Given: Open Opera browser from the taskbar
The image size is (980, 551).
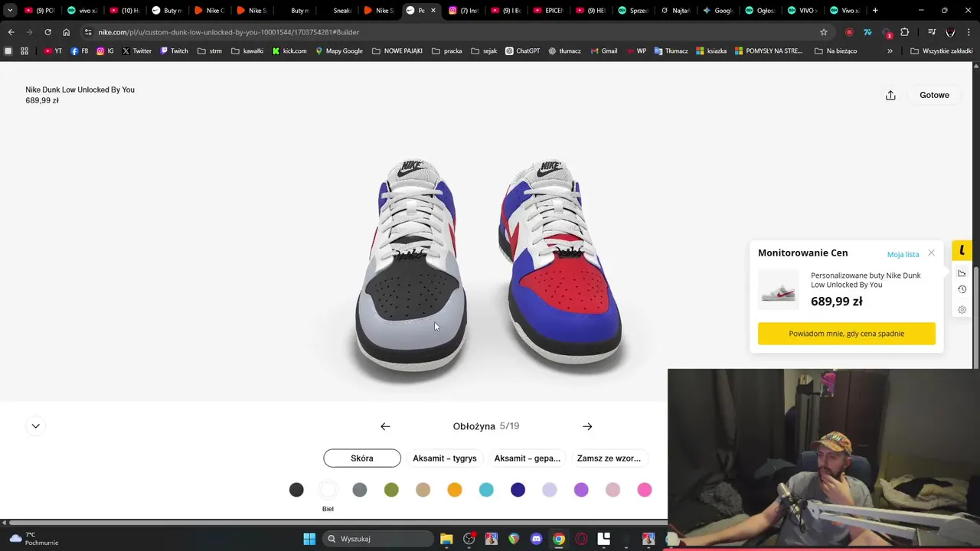Looking at the screenshot, I should point(581,539).
